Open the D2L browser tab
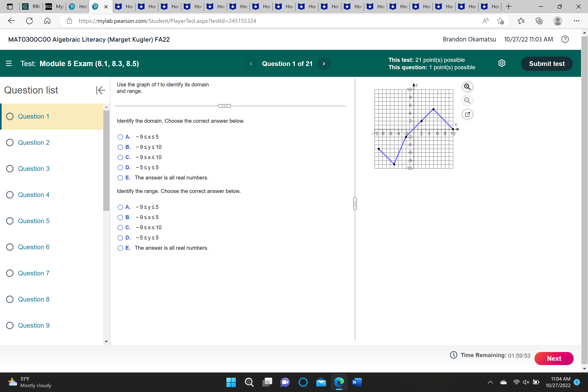 (x=49, y=7)
